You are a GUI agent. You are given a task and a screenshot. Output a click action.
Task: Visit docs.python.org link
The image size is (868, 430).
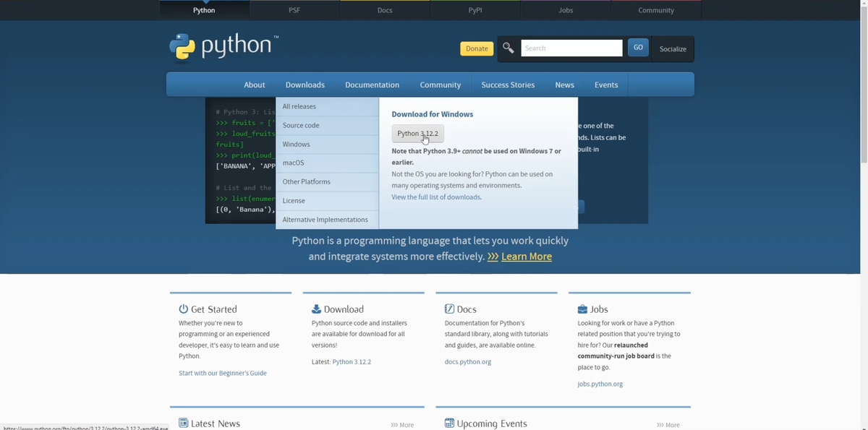pyautogui.click(x=468, y=361)
